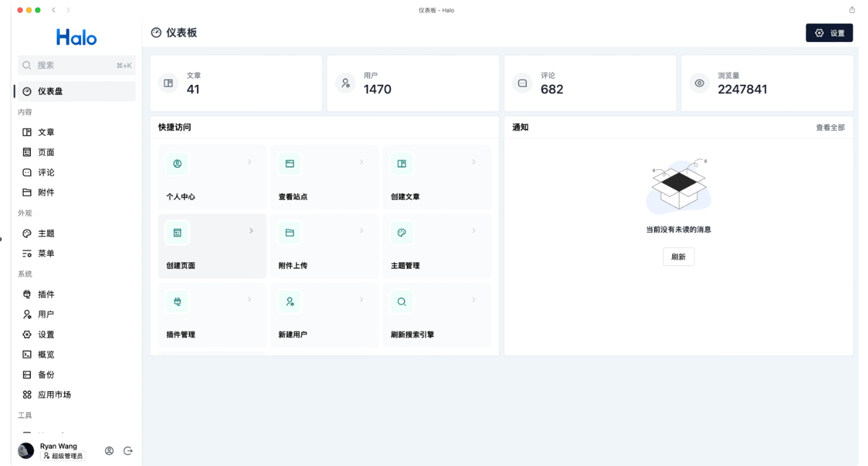Click the 新建用户 icon

click(290, 302)
